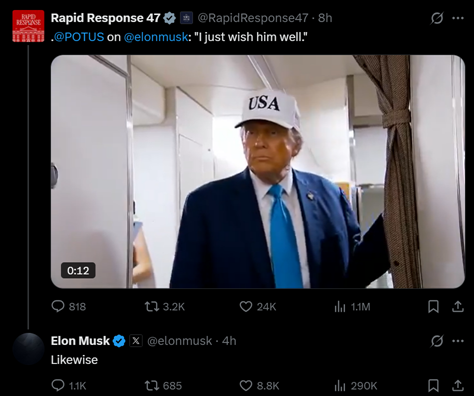Open more options on Rapid Response post
474x396 pixels.
click(458, 18)
